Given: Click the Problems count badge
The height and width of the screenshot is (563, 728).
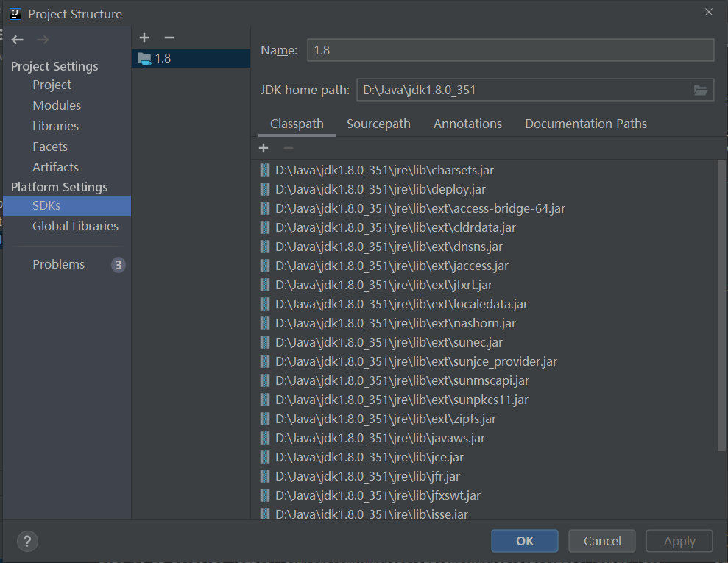Looking at the screenshot, I should coord(119,265).
